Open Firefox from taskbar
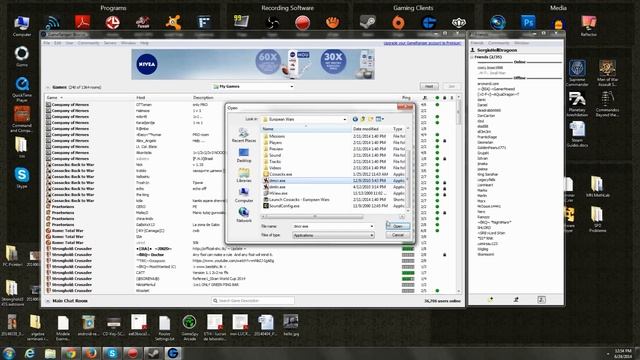The width and height of the screenshot is (640, 360). [91, 353]
